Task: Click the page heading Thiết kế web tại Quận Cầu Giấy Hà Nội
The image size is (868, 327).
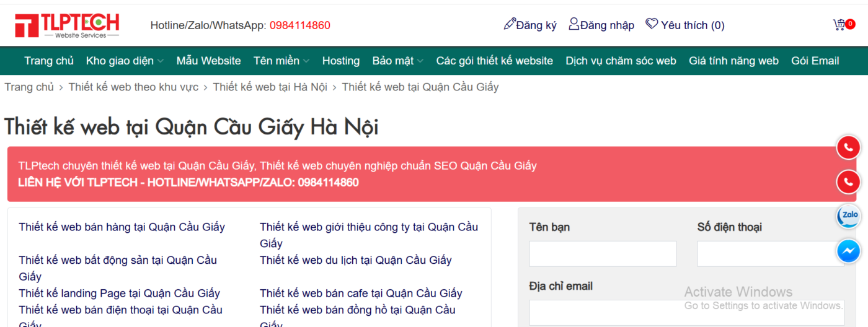Action: [x=191, y=127]
